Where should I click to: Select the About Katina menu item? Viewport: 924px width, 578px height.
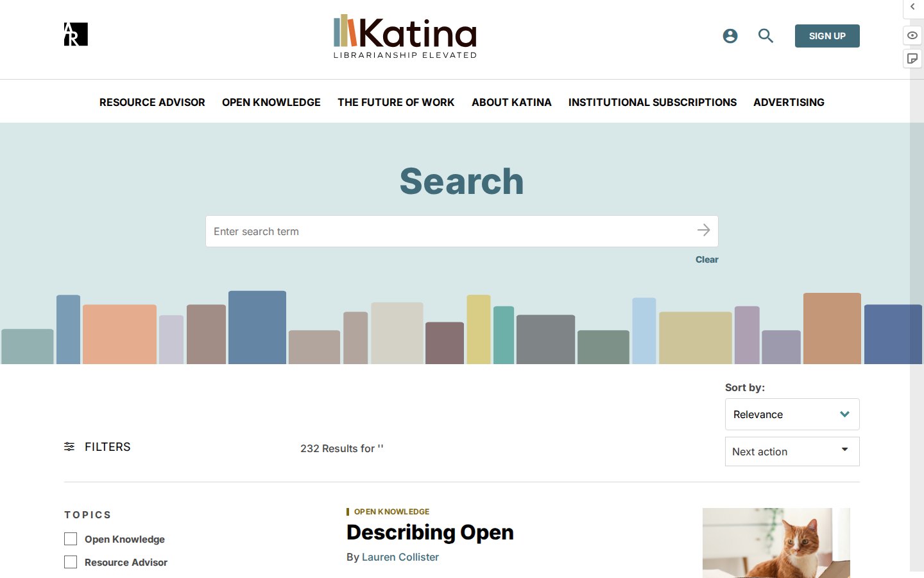pyautogui.click(x=511, y=102)
